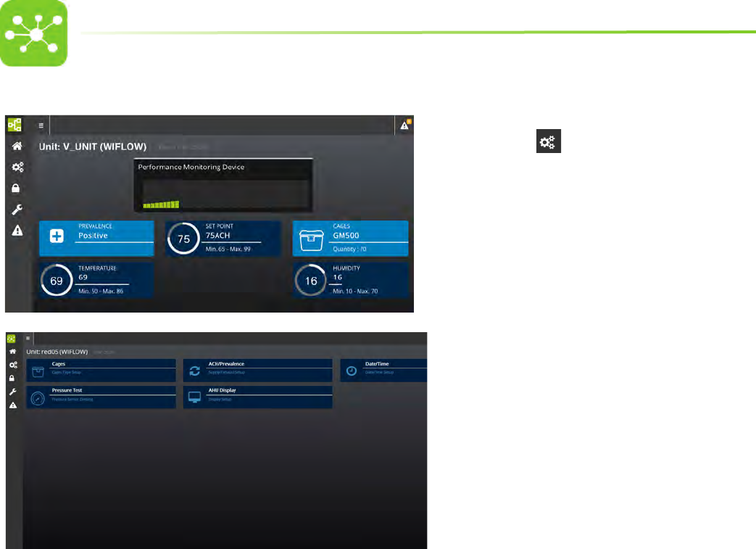Open the Cages GM500 tile
Screen dimensions: 756x549
pyautogui.click(x=351, y=239)
